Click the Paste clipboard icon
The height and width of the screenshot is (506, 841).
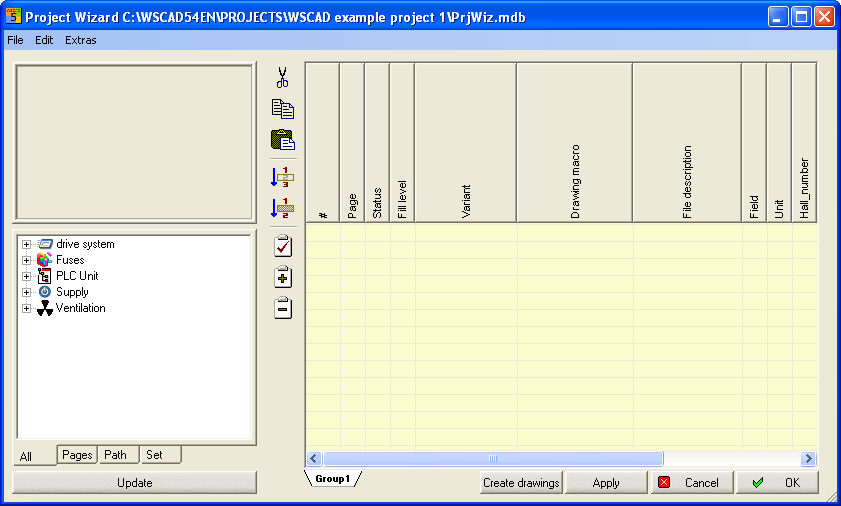(x=283, y=140)
